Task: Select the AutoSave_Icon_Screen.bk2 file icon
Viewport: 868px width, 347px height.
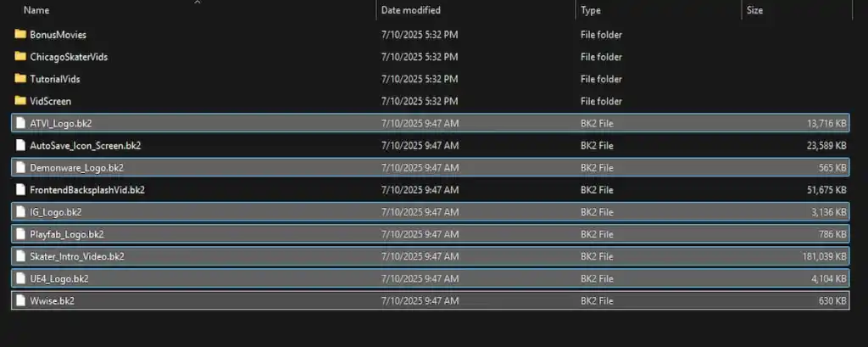Action: [x=21, y=145]
